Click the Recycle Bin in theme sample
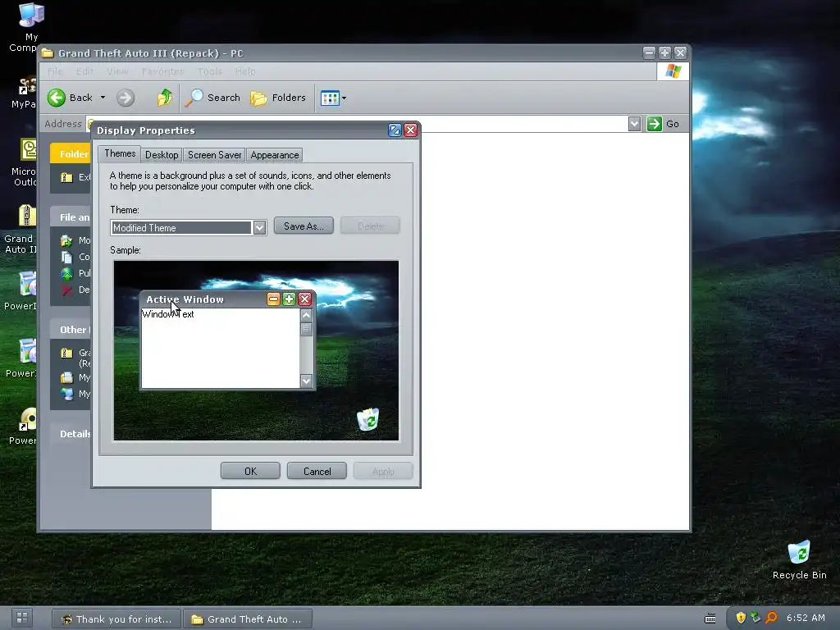Screen dimensions: 840x630 368,419
